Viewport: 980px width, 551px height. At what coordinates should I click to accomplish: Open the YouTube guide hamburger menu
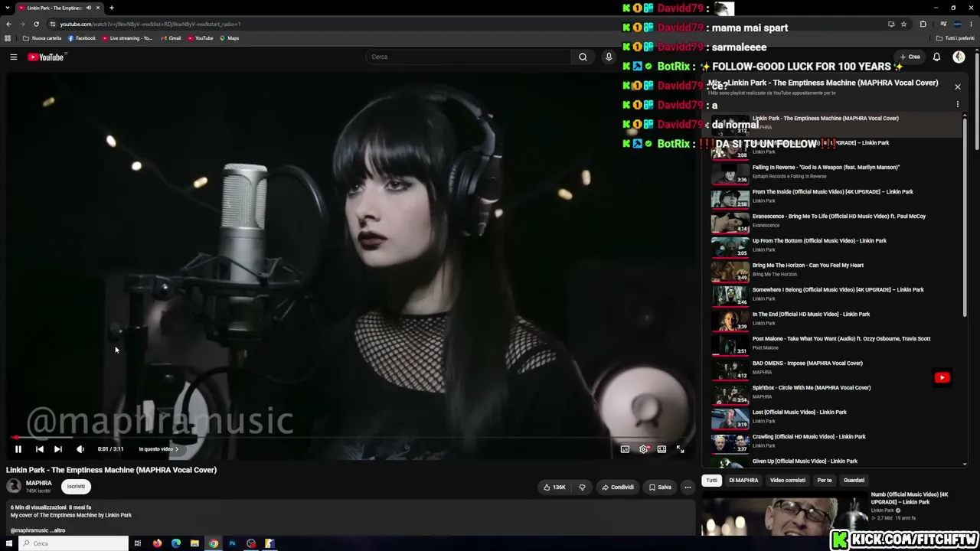(13, 57)
